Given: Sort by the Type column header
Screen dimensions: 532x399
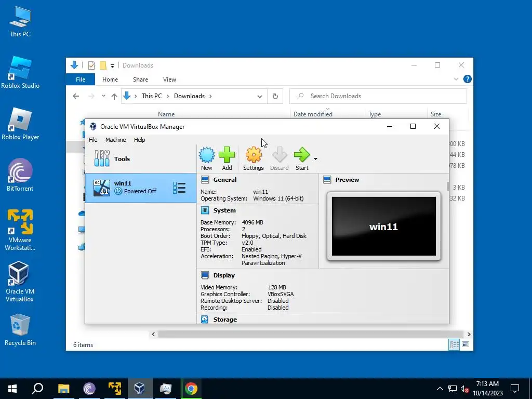Looking at the screenshot, I should (x=375, y=114).
